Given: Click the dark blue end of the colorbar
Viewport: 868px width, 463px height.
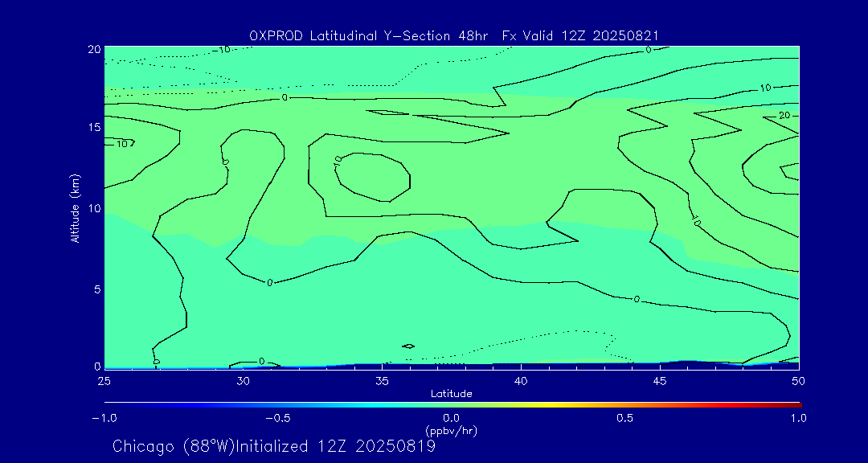Looking at the screenshot, I should (108, 404).
